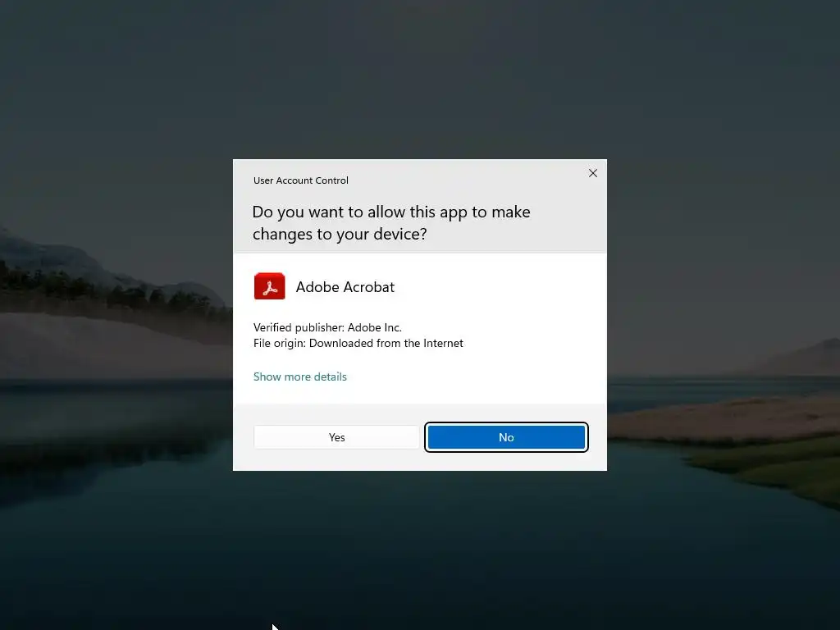840x630 pixels.
Task: Click the red Adobe Acrobat app icon
Action: pos(269,286)
